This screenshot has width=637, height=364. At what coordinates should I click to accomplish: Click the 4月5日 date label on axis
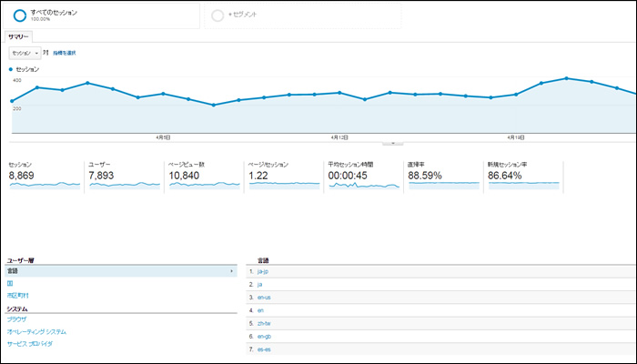pos(163,137)
